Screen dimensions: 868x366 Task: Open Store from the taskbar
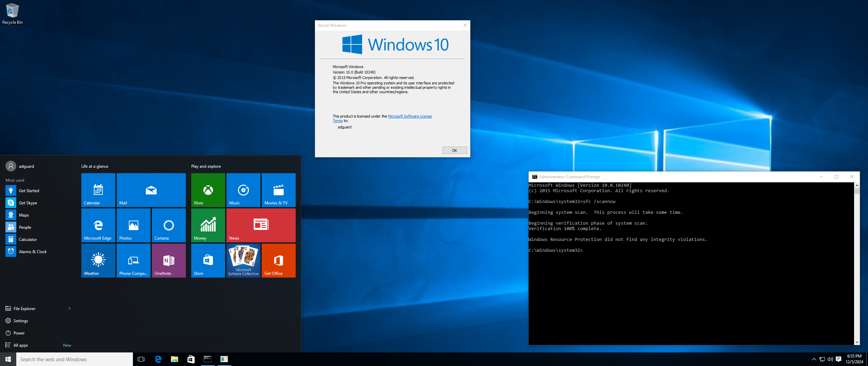coord(191,359)
